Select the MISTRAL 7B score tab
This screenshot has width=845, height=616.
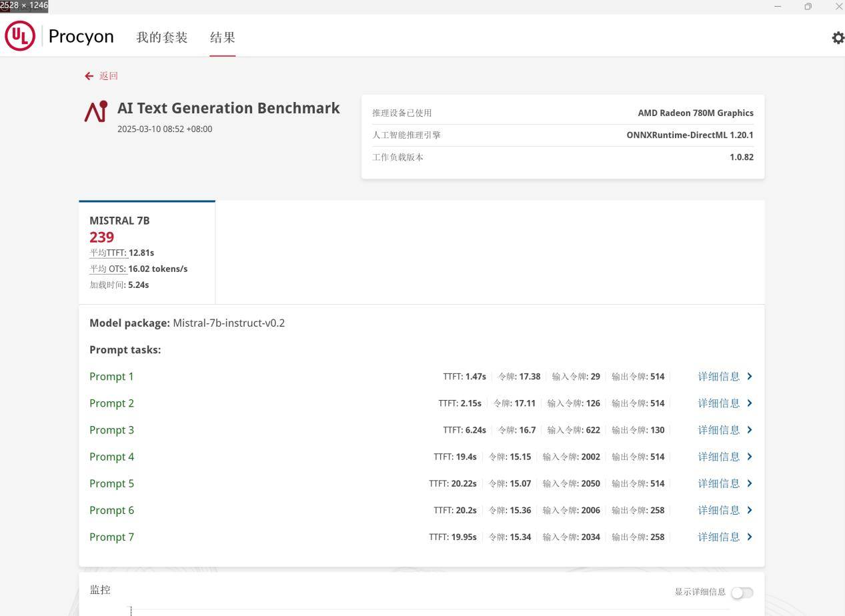coord(147,252)
